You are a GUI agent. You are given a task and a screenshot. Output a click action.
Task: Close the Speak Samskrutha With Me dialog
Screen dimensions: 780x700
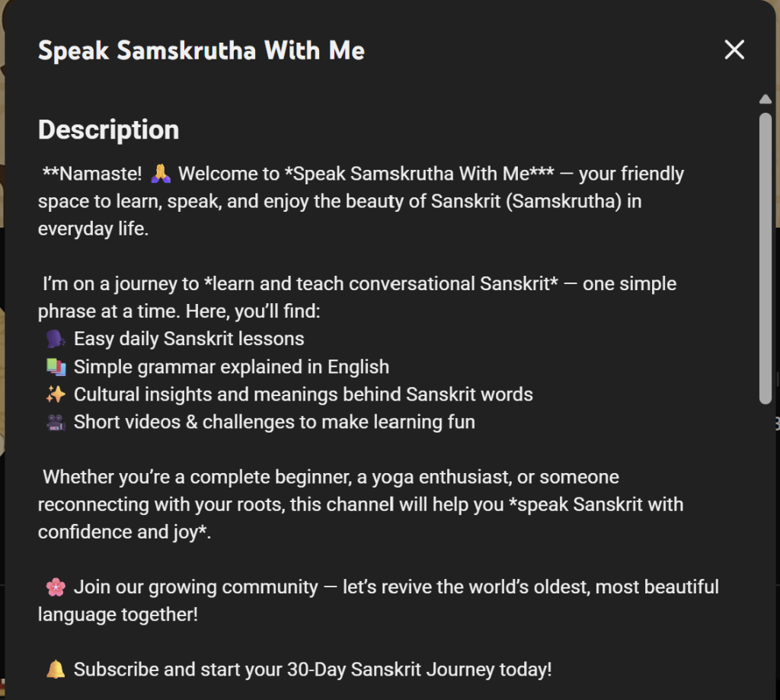tap(734, 50)
